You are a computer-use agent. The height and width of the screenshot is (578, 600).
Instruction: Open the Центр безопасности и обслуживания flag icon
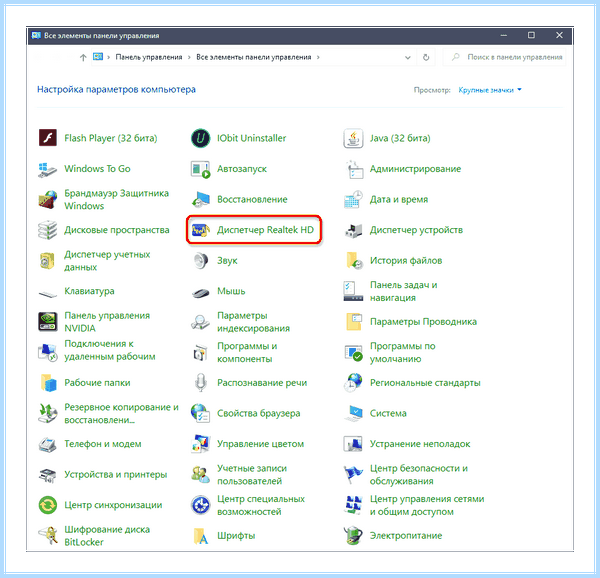click(x=353, y=475)
